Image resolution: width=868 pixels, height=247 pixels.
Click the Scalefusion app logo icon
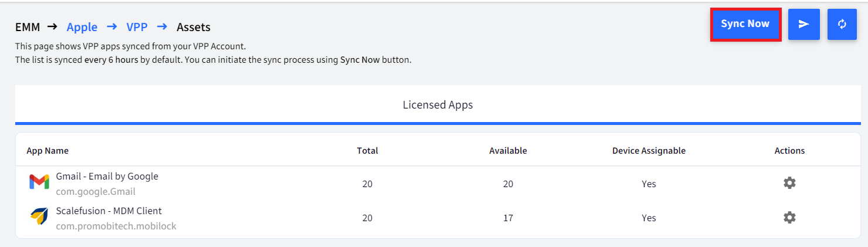point(39,217)
